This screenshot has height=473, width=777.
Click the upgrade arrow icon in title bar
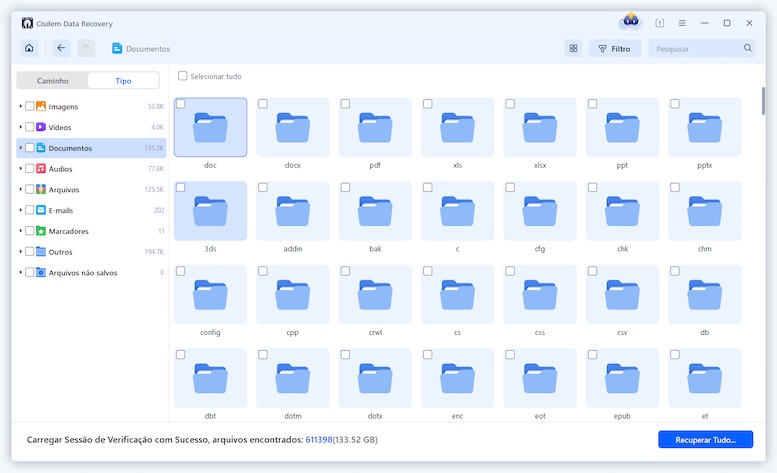(659, 22)
